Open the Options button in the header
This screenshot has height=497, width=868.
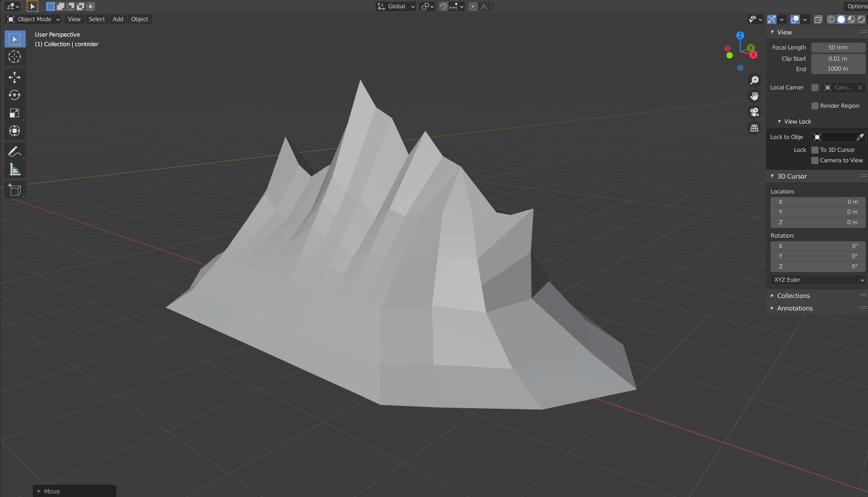coord(857,6)
